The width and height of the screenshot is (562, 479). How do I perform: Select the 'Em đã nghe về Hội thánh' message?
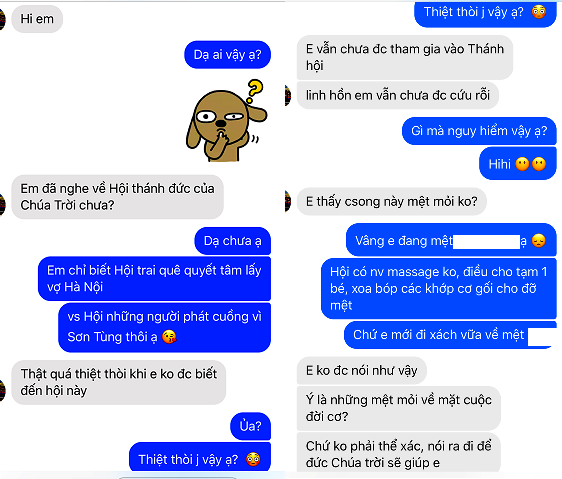(118, 197)
